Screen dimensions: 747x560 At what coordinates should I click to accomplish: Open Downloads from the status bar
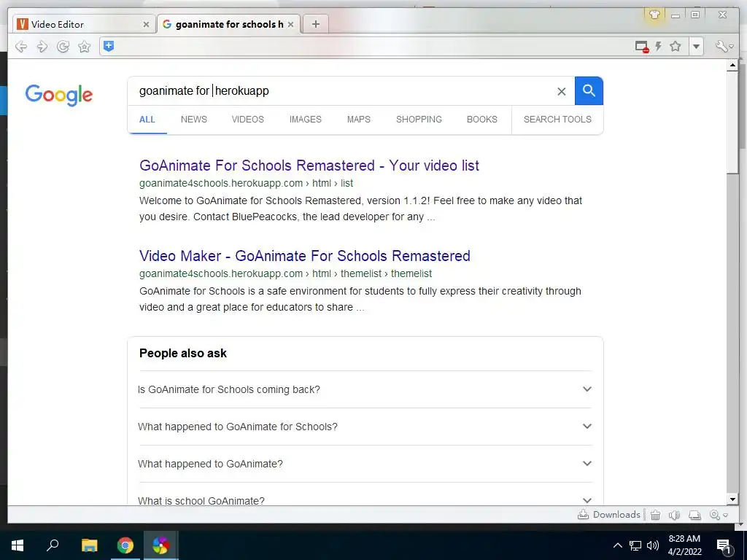tap(609, 515)
